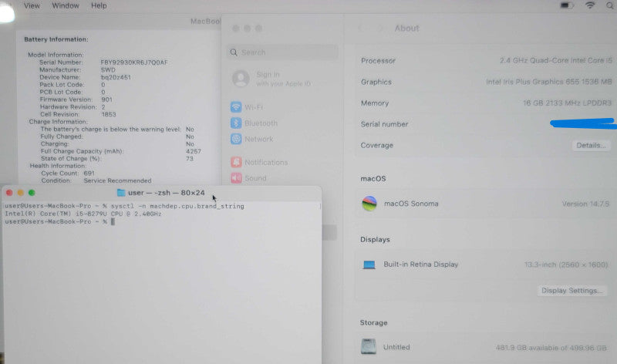
Task: Click the Manufacturer value SWD
Action: [108, 69]
